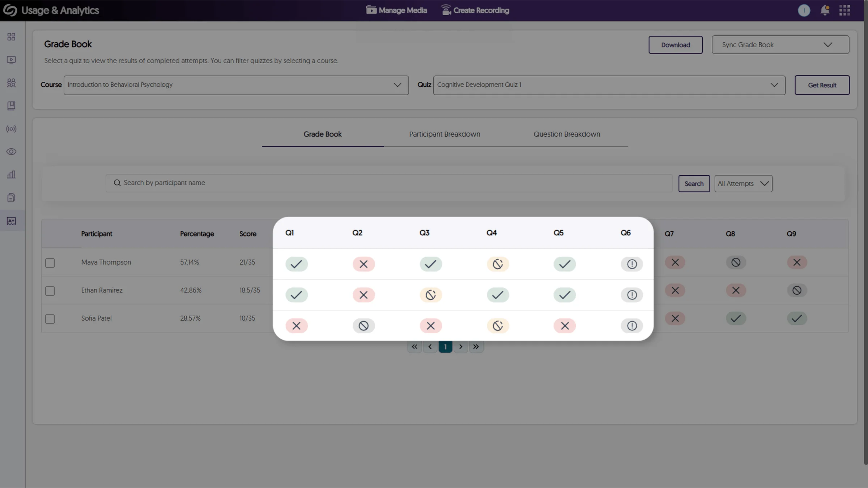Viewport: 868px width, 488px height.
Task: Open the A+ grade book sidebar icon
Action: coord(11,221)
